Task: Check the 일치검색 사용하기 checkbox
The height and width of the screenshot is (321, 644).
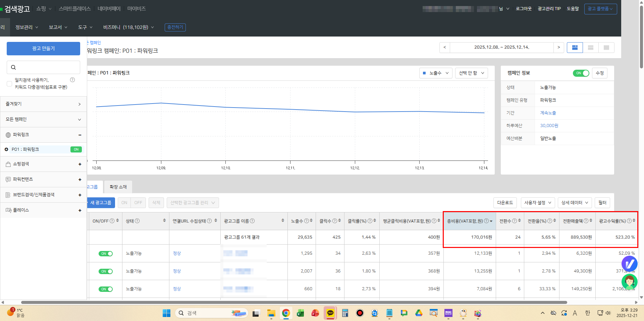Action: (x=9, y=83)
